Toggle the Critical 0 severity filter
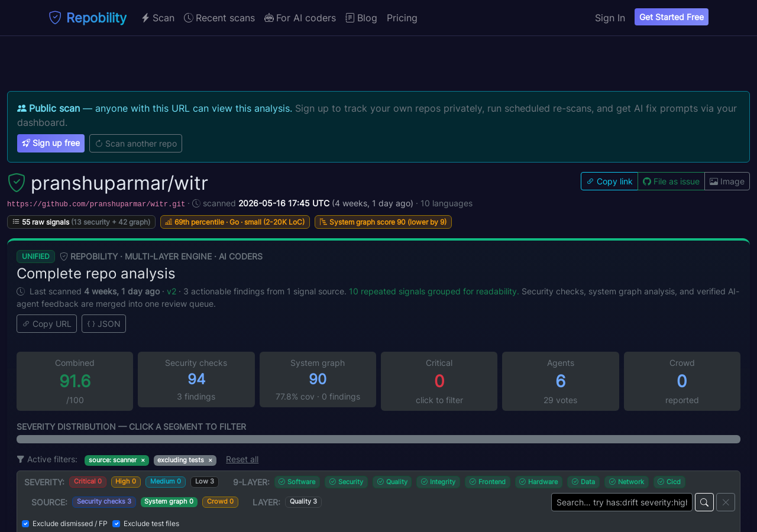Image resolution: width=757 pixels, height=532 pixels. (x=88, y=482)
